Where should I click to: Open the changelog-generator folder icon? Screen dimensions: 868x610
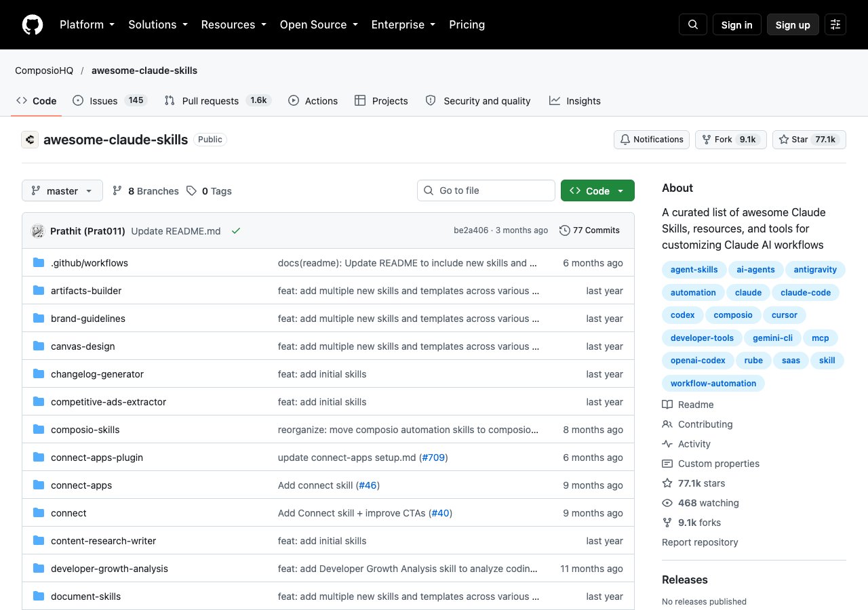pyautogui.click(x=39, y=374)
